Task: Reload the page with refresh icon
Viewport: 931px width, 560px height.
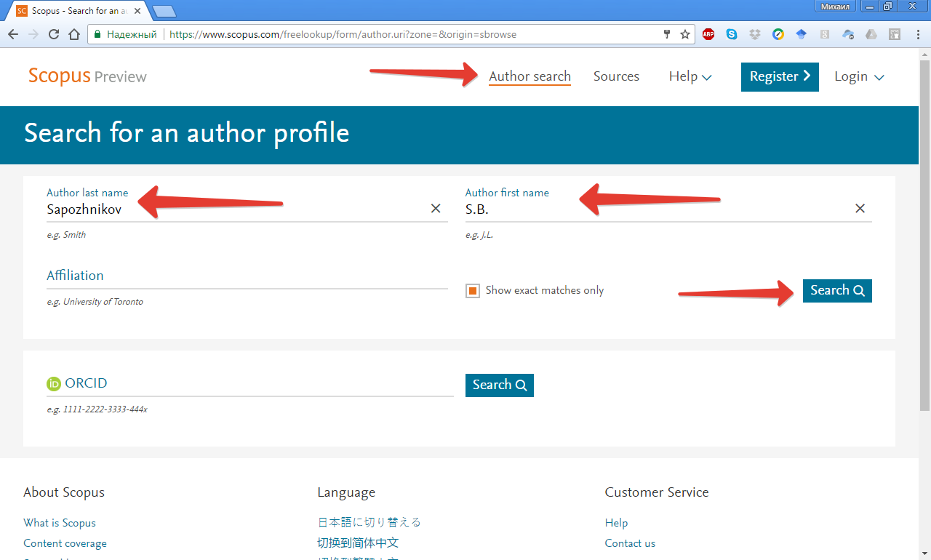Action: coord(54,34)
